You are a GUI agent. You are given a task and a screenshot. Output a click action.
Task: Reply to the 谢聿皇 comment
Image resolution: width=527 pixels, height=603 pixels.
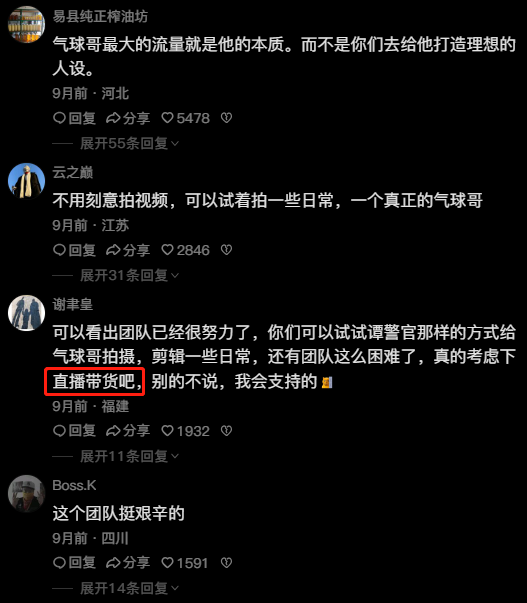74,431
